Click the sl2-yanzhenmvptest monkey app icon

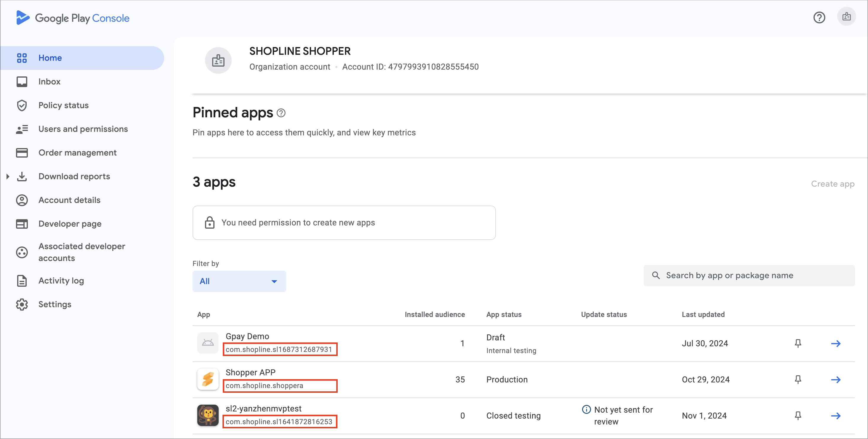coord(208,415)
